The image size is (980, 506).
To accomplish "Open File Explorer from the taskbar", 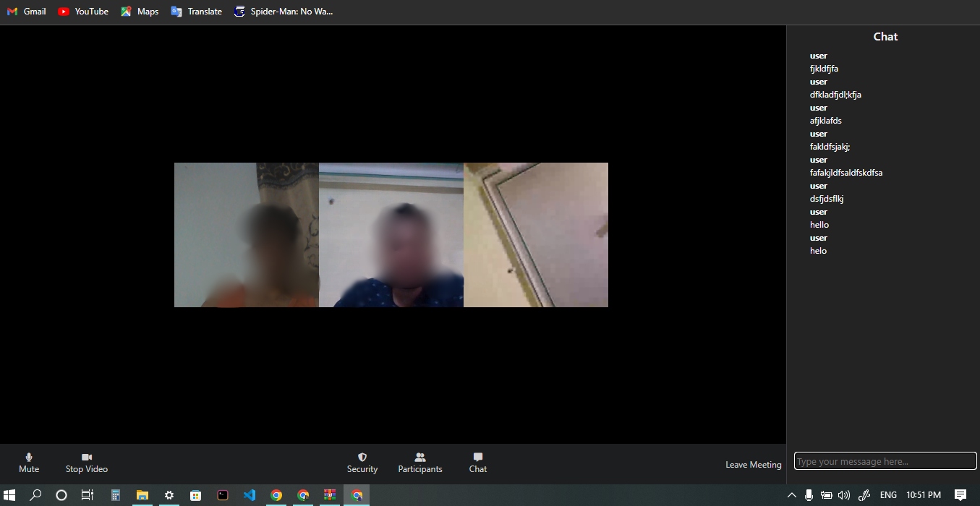I will [142, 495].
